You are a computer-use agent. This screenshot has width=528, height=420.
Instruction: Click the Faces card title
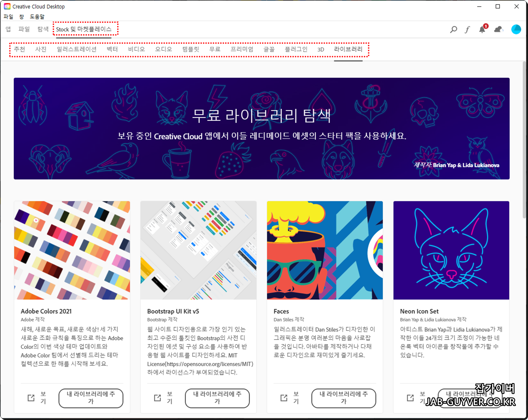coord(281,311)
